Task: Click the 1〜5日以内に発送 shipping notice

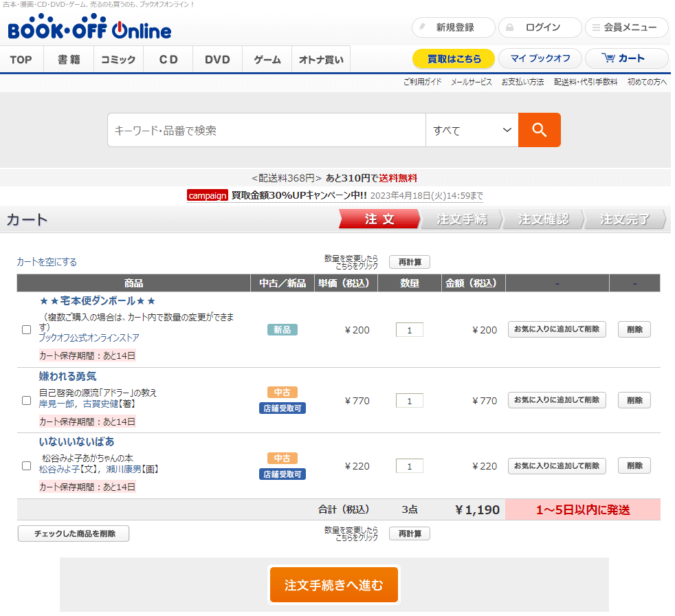Action: [583, 509]
